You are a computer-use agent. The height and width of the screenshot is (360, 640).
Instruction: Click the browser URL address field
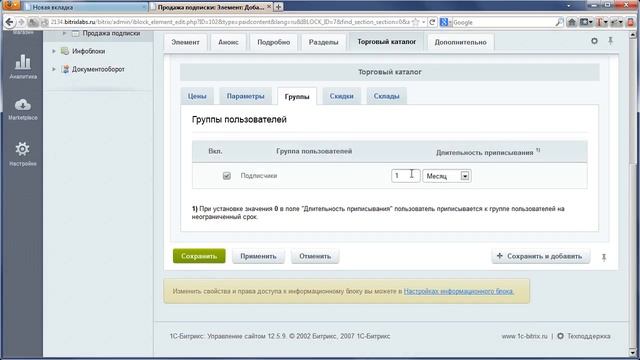tap(230, 22)
